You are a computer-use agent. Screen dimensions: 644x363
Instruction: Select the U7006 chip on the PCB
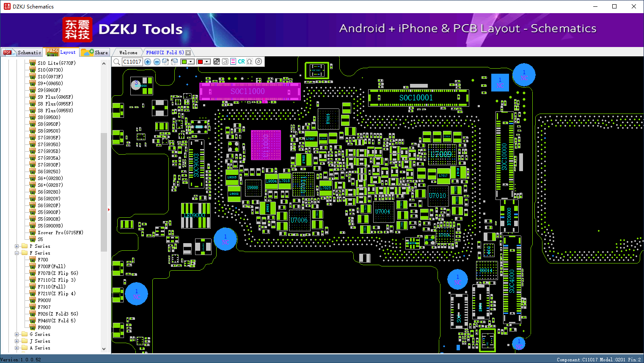[299, 220]
